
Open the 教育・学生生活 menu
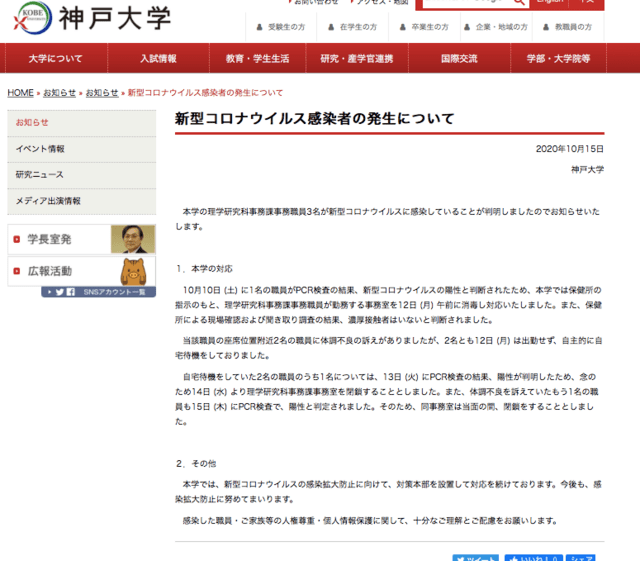[258, 58]
